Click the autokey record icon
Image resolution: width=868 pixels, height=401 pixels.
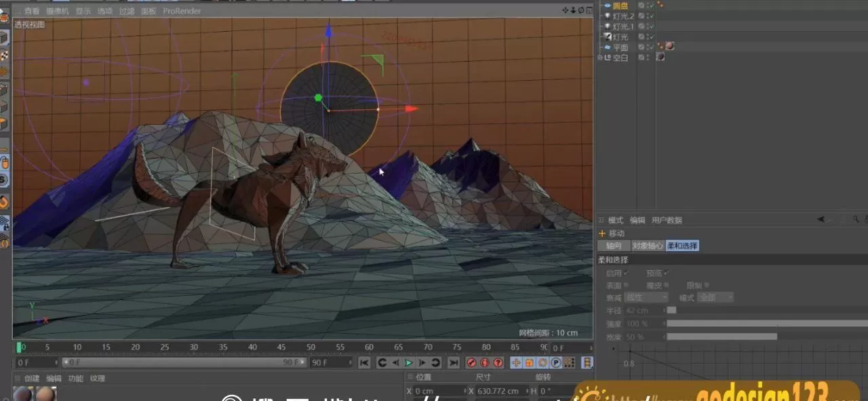[x=485, y=362]
